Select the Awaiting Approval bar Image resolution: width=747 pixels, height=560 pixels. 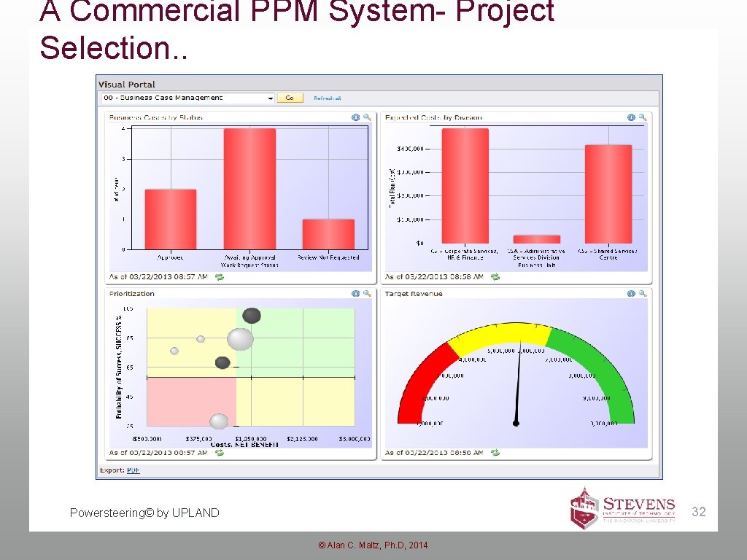pyautogui.click(x=249, y=189)
